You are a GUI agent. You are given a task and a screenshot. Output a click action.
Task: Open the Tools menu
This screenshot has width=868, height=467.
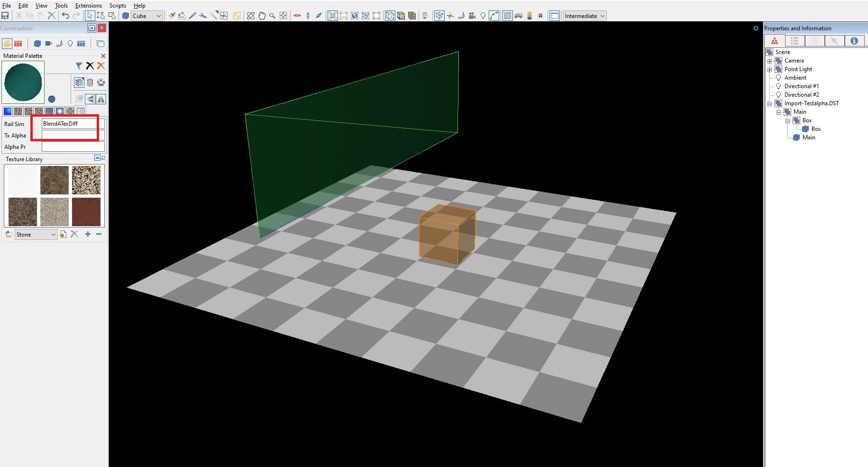point(61,6)
